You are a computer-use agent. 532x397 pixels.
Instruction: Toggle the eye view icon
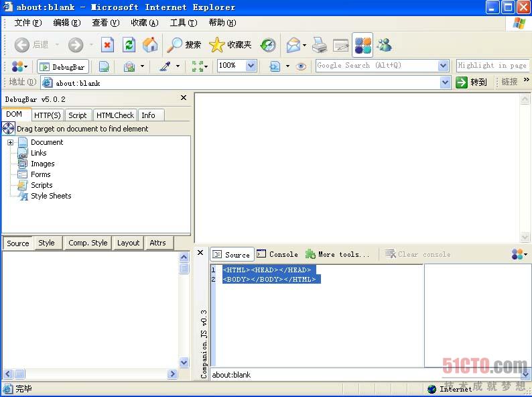click(x=301, y=66)
